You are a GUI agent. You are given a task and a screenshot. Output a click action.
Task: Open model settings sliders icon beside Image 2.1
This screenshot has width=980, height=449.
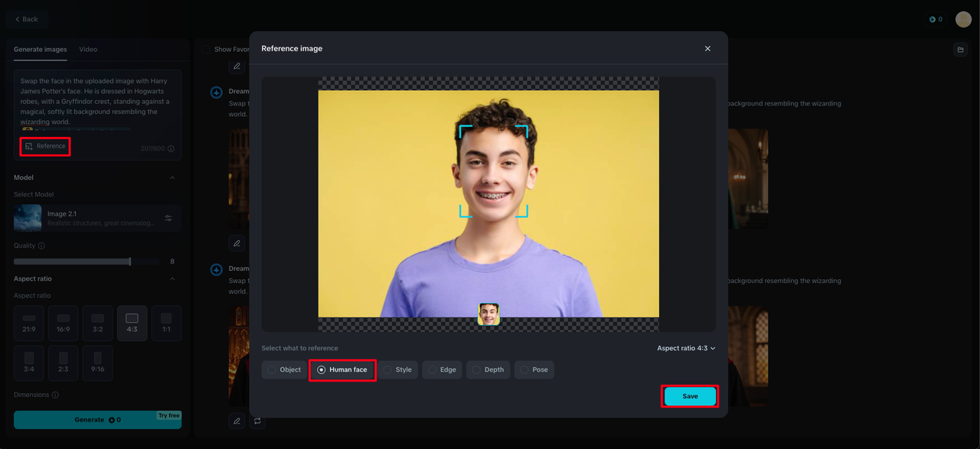point(168,219)
